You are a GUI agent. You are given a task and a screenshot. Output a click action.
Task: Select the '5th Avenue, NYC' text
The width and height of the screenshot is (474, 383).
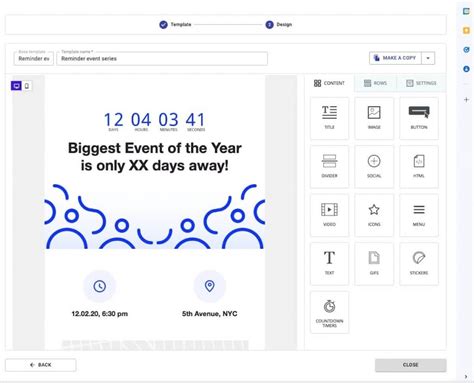(210, 314)
